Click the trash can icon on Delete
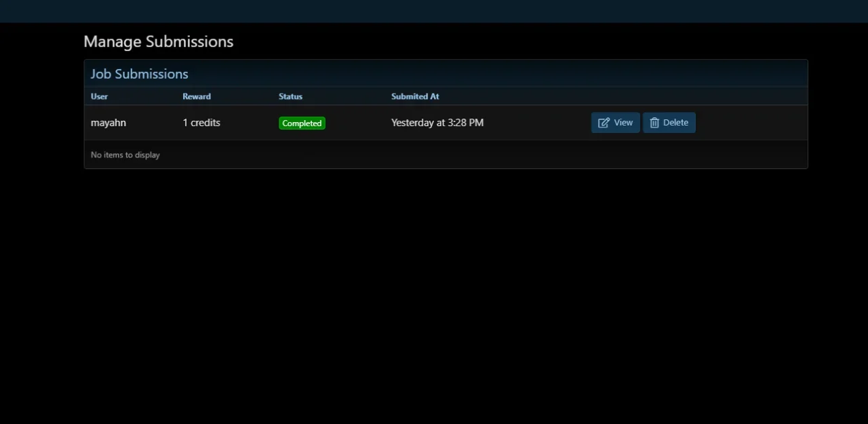868x424 pixels. (654, 123)
